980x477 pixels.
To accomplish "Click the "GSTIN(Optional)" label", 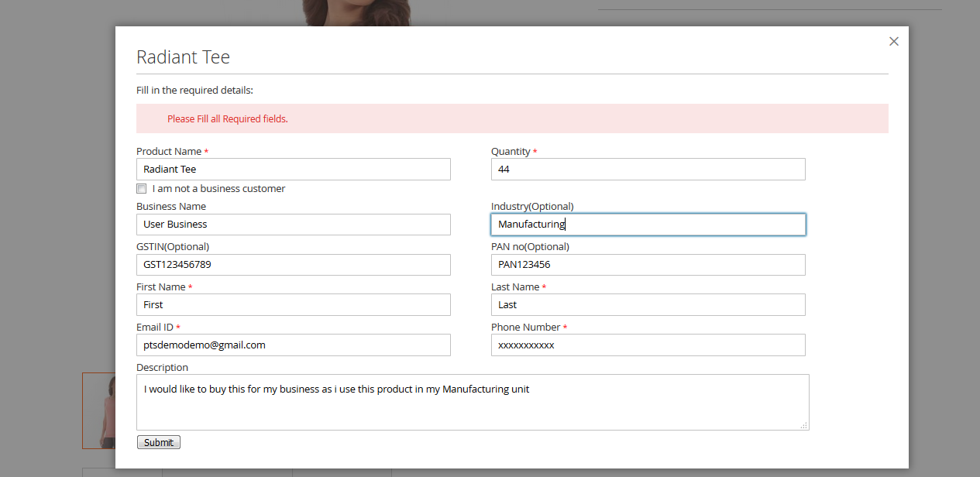I will 173,247.
